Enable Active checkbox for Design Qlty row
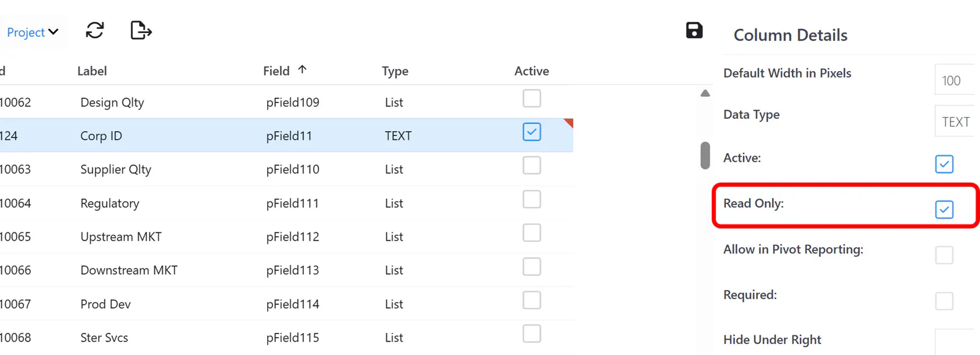The image size is (980, 355). pyautogui.click(x=532, y=98)
